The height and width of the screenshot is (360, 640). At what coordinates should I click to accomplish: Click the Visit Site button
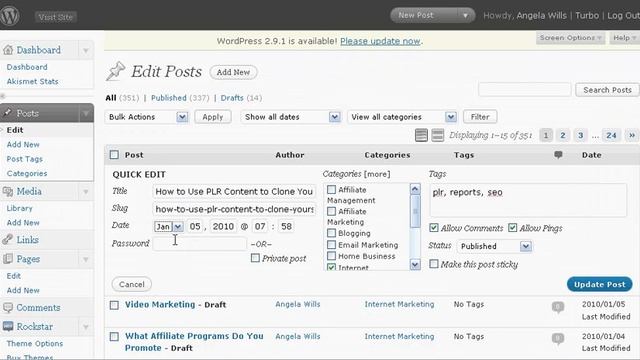(x=56, y=17)
